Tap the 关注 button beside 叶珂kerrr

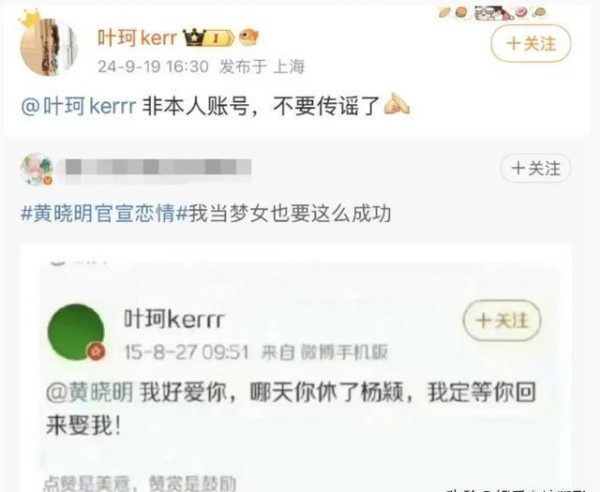click(502, 320)
